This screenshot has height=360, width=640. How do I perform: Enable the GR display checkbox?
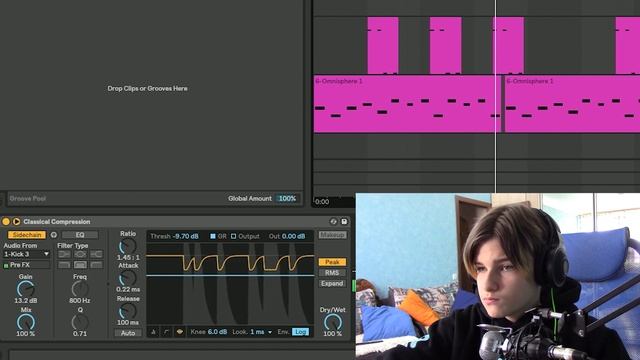[213, 236]
